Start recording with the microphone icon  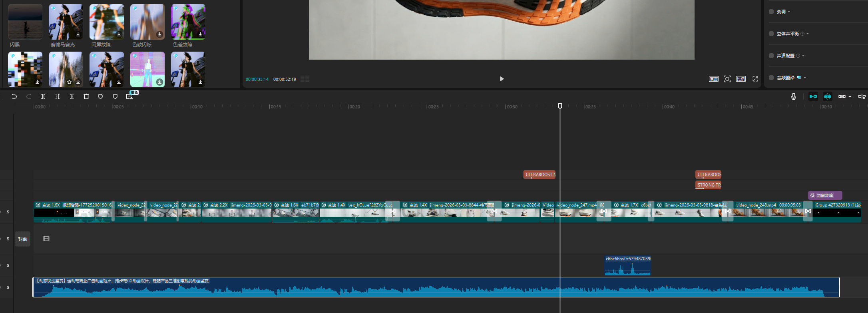pos(794,96)
